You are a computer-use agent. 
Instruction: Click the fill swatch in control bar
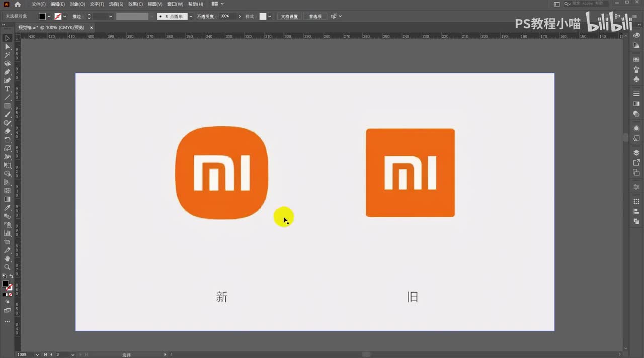[42, 17]
